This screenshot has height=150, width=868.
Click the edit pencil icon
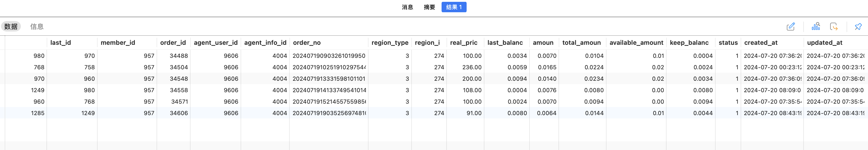click(790, 27)
